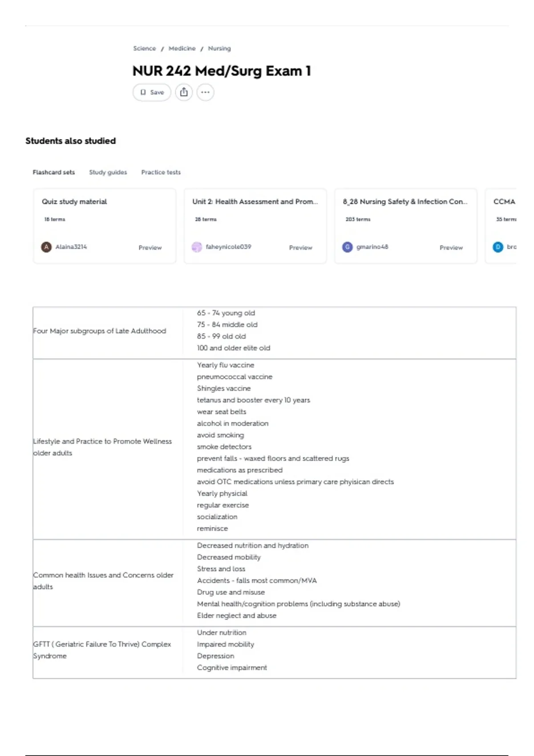The width and height of the screenshot is (534, 756).
Task: Go to the Nursing breadcrumb link
Action: tap(219, 48)
